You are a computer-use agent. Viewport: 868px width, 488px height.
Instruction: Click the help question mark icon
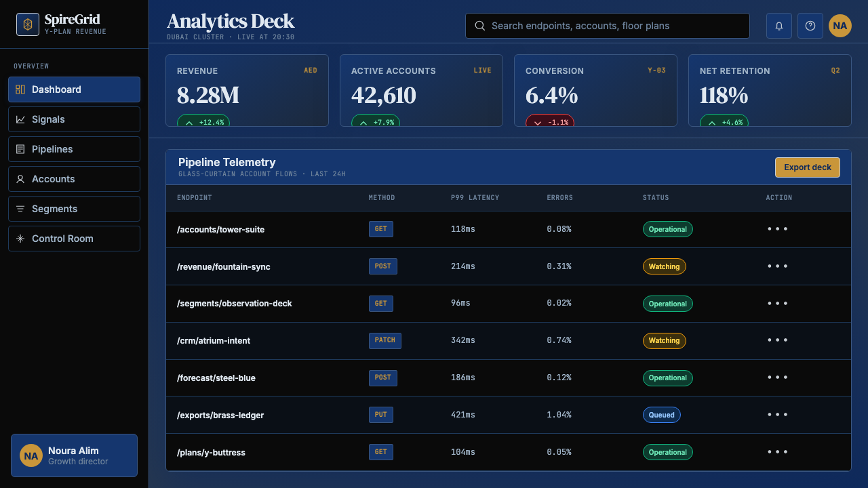tap(810, 26)
